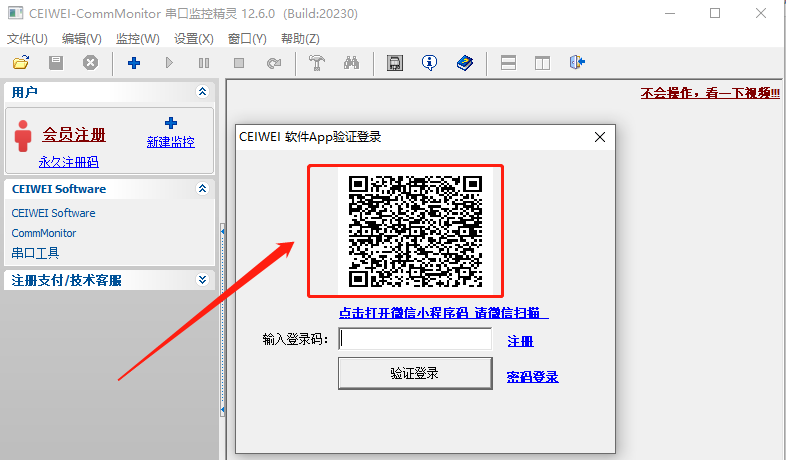Click the 验证登录 button
The height and width of the screenshot is (460, 786).
[x=415, y=373]
